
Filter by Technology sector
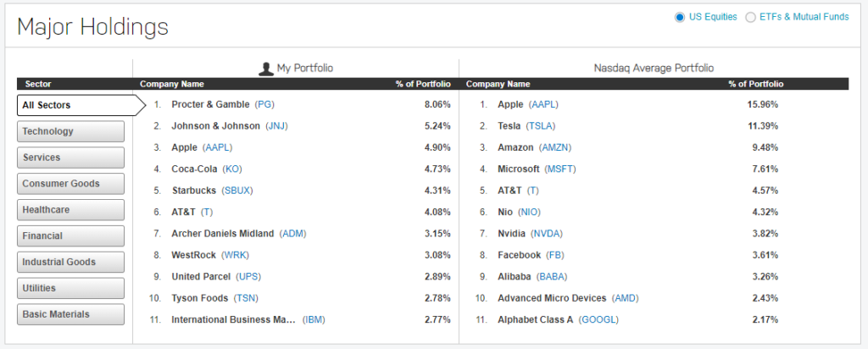click(x=71, y=131)
